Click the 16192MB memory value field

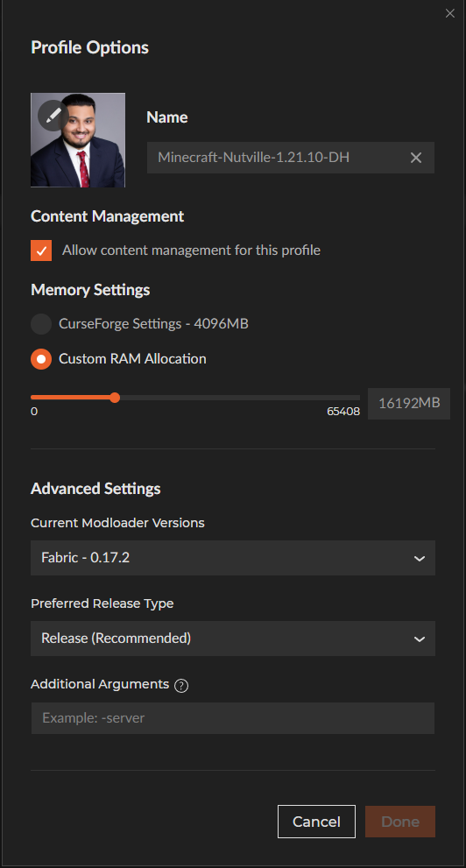coord(409,404)
